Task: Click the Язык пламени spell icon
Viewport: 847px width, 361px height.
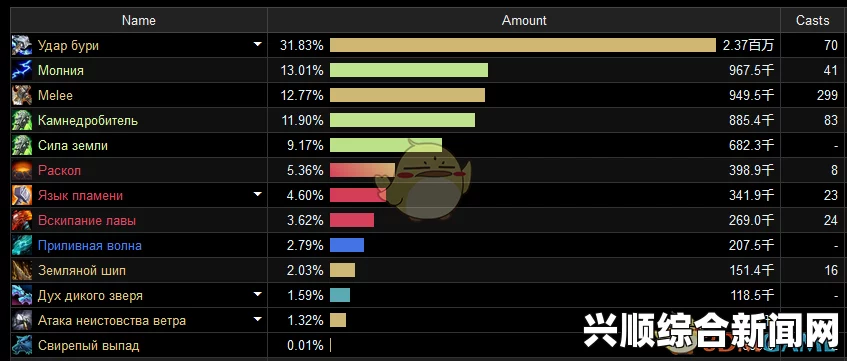Action: 22,195
